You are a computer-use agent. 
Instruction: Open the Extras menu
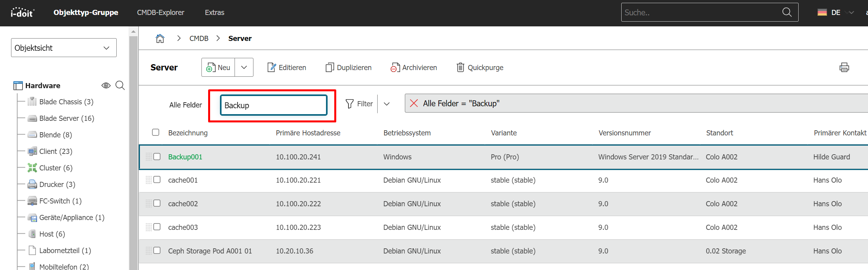click(214, 13)
